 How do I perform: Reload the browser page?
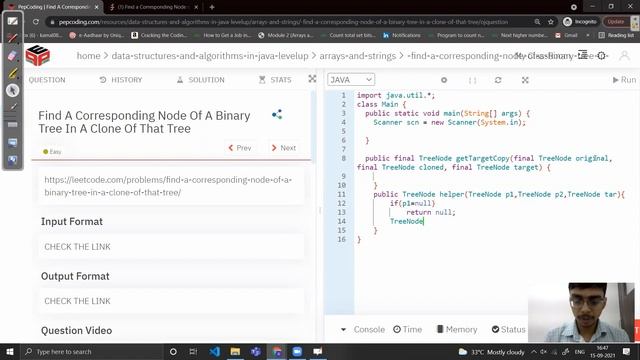36,22
